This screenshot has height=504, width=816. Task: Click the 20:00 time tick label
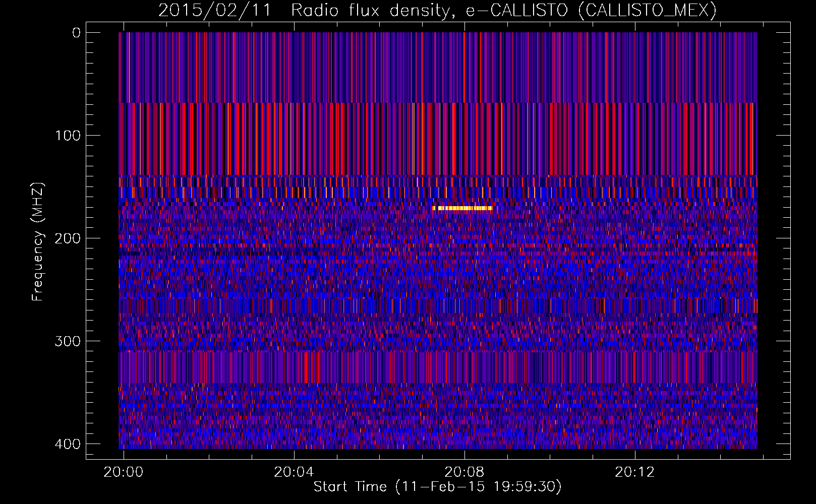pos(124,472)
